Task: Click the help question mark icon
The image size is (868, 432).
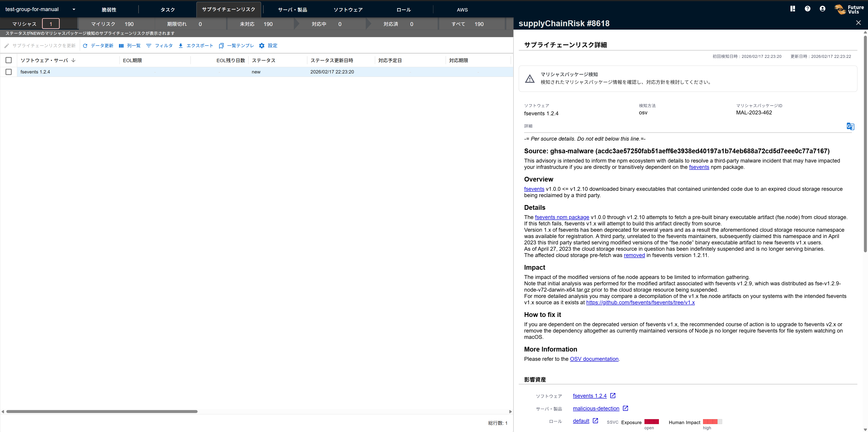Action: 807,9
